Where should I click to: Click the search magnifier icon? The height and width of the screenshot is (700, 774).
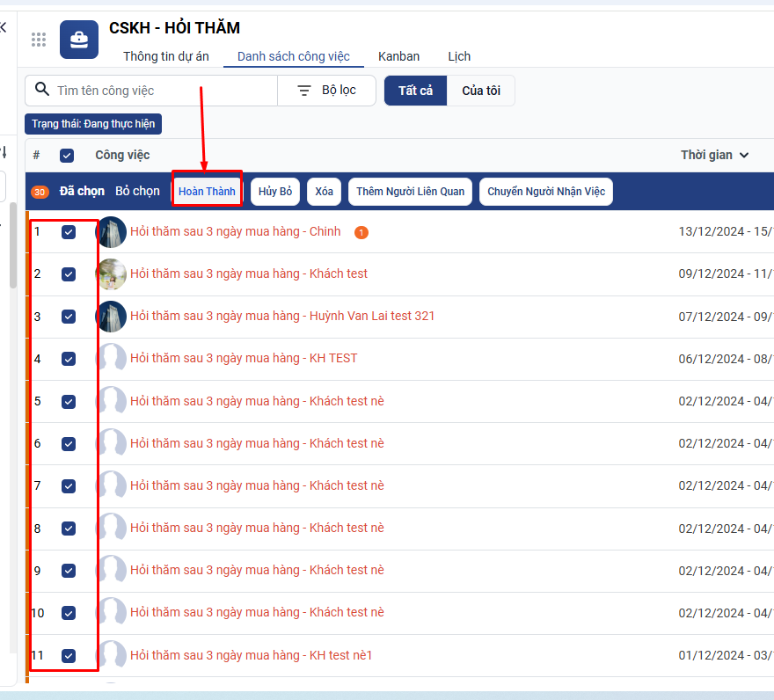pyautogui.click(x=42, y=90)
